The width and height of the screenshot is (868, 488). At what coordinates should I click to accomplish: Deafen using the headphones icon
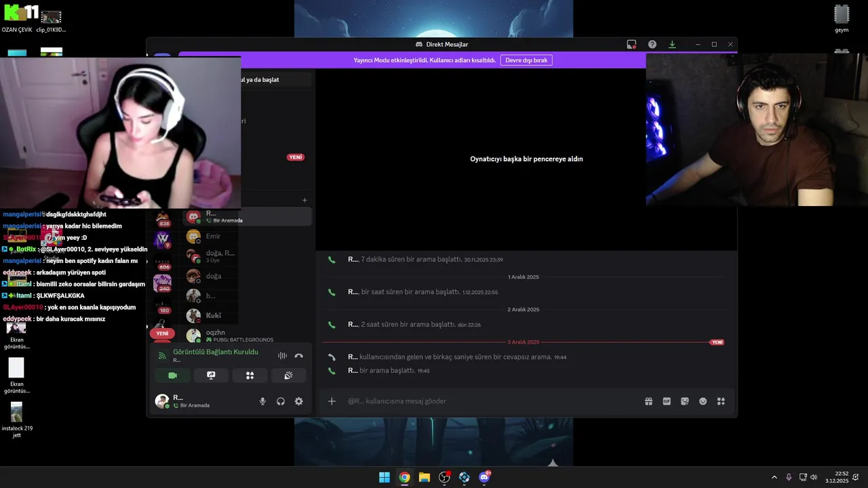281,401
